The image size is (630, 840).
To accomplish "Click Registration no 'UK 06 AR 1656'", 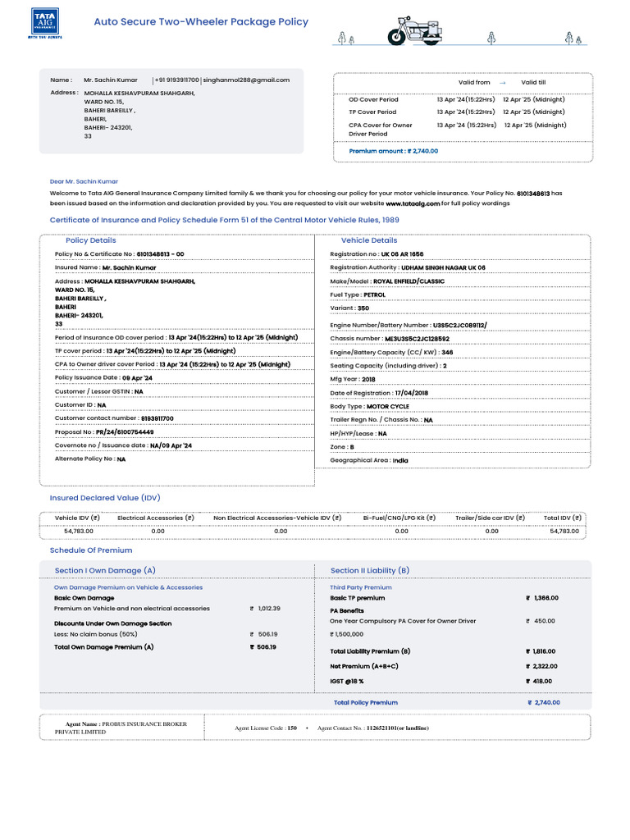I will click(402, 254).
